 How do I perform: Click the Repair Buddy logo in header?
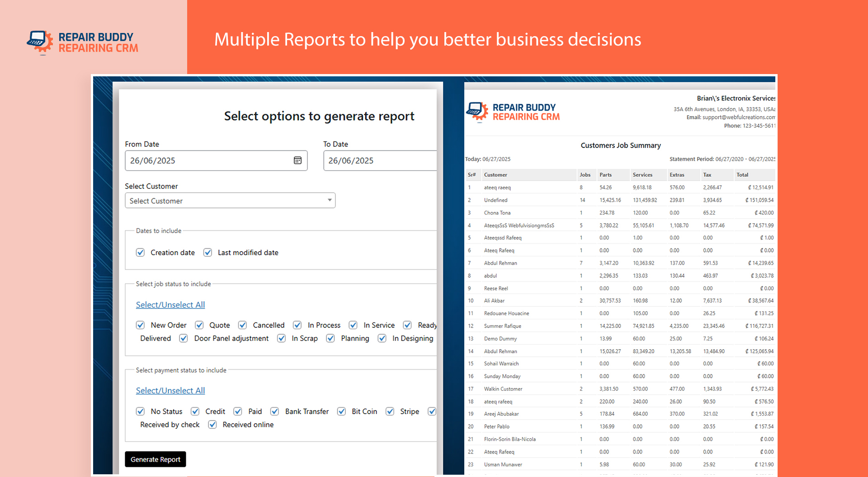click(82, 42)
